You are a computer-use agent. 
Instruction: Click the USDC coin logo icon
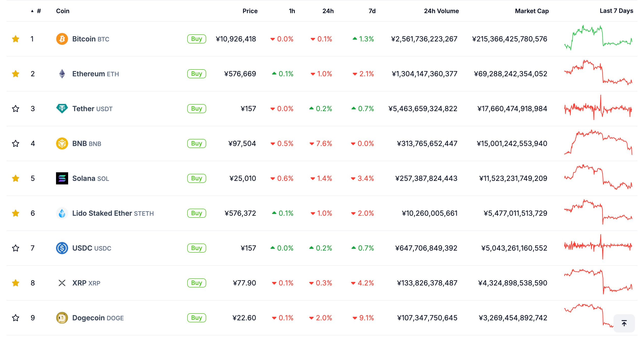[62, 248]
